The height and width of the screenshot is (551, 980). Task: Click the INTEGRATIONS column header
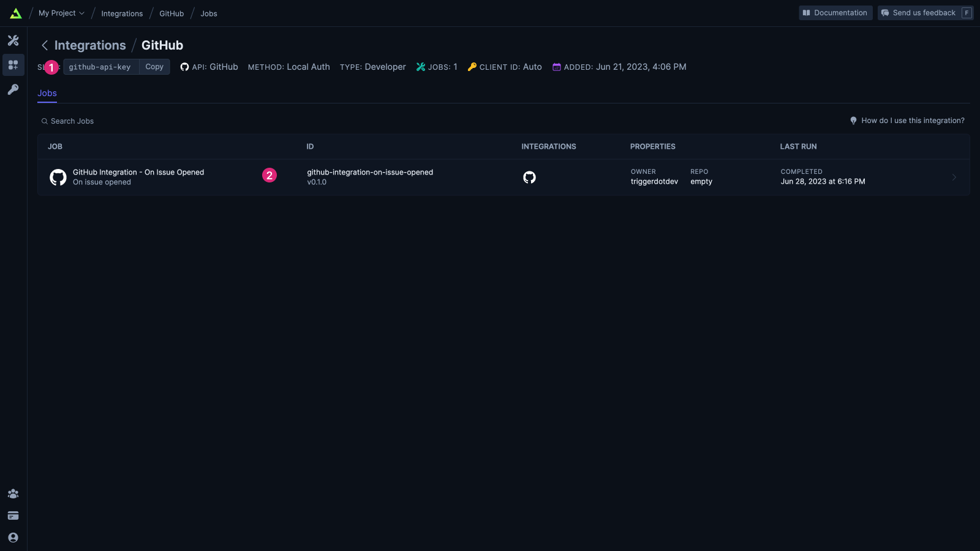point(549,146)
